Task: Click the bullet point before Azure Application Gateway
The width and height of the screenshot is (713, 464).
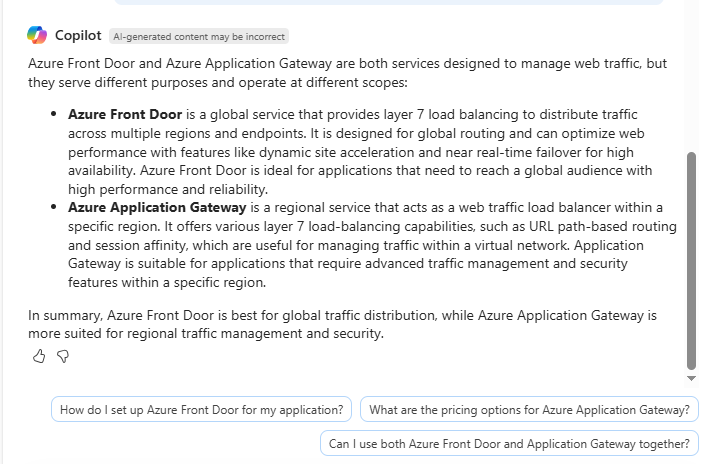Action: click(53, 208)
